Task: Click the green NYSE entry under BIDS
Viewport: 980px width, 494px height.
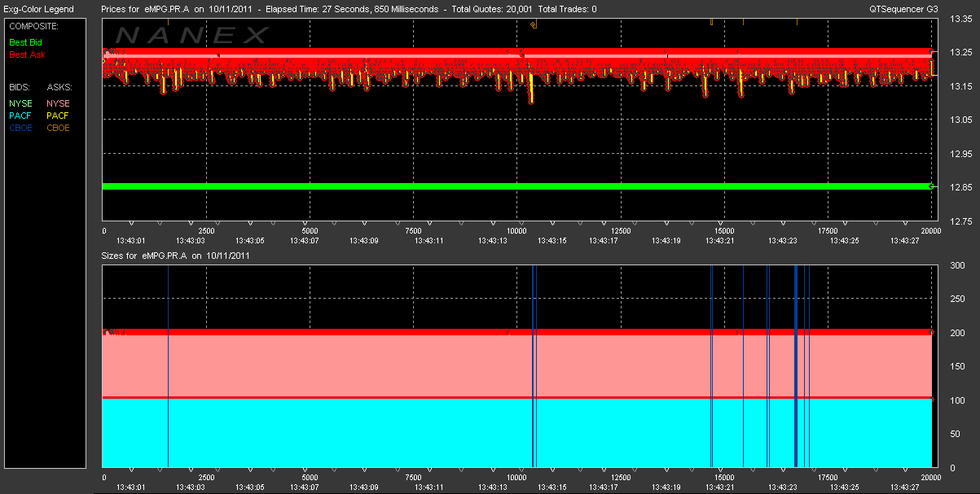Action: click(x=20, y=103)
